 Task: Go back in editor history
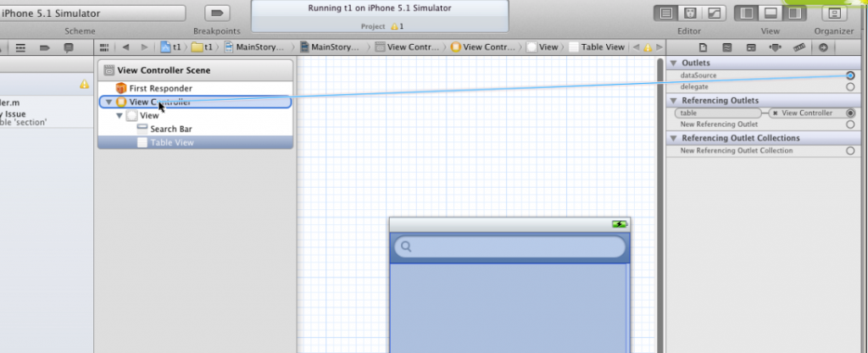pos(125,47)
